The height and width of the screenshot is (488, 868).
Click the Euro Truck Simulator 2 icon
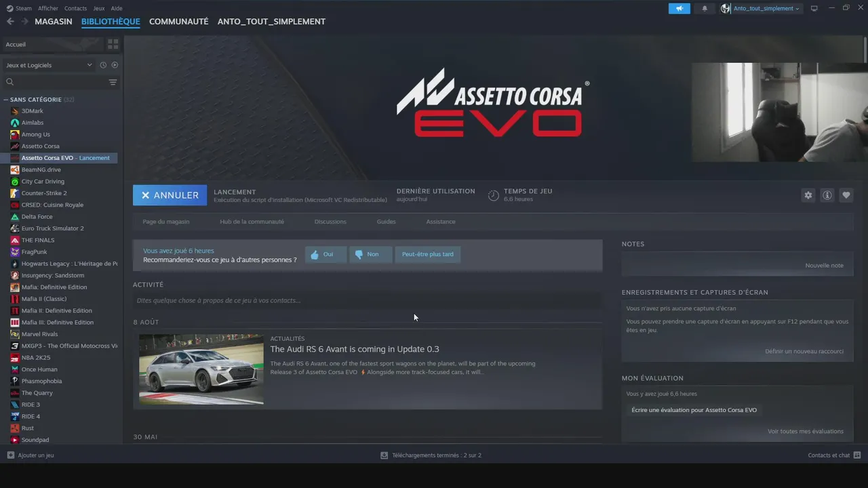click(x=15, y=228)
